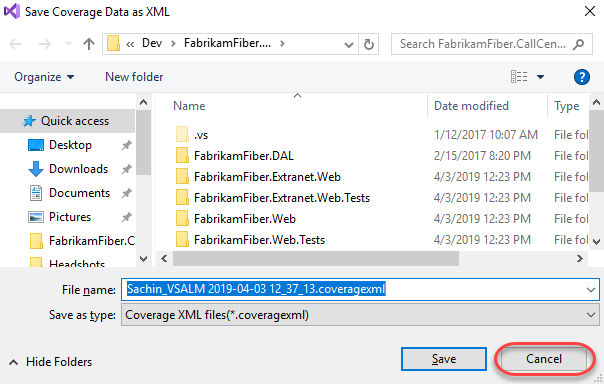Screen dimensions: 604x384
Task: Click the Back navigation arrow
Action: click(x=15, y=44)
